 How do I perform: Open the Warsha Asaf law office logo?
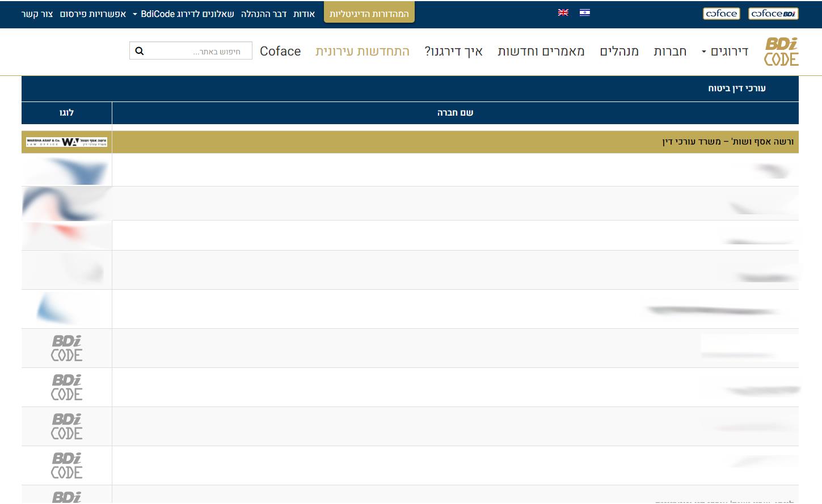click(x=67, y=142)
